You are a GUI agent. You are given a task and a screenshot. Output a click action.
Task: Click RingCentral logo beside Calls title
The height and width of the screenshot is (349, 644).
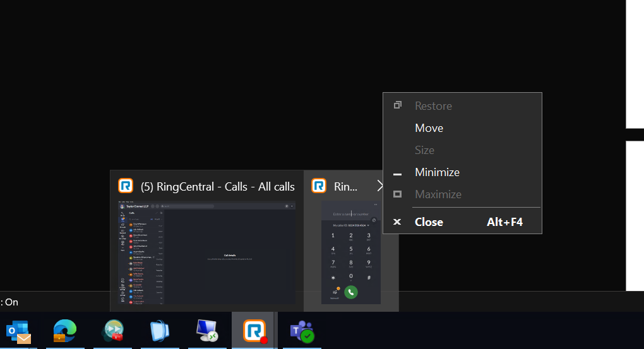(x=126, y=186)
